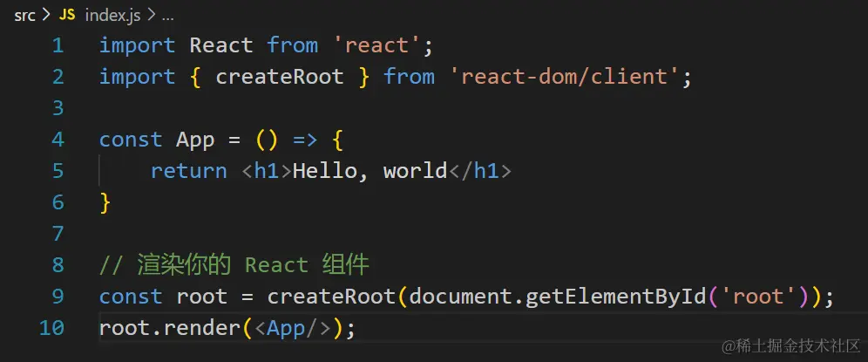Click the 'root' string on line 9
Viewport: 868px width, 362px height.
[x=758, y=297]
